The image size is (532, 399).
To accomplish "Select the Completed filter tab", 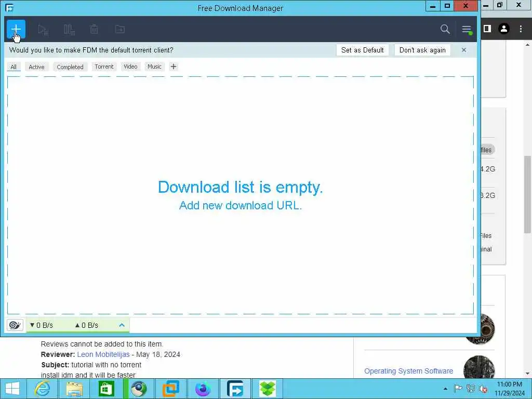I will pyautogui.click(x=70, y=67).
